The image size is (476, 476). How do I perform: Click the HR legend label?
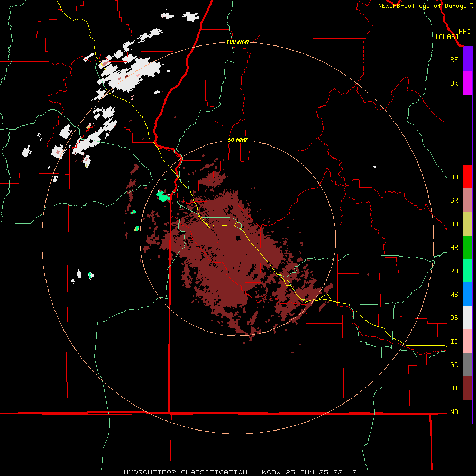click(454, 248)
